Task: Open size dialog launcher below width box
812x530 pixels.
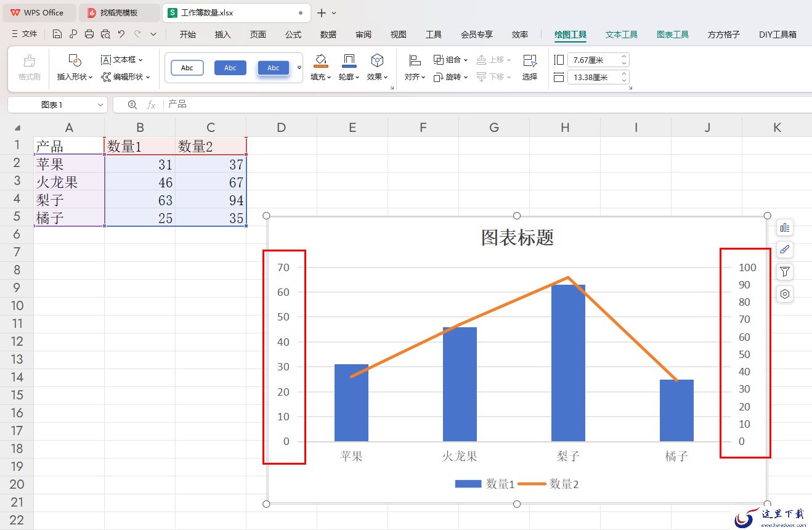Action: point(630,89)
